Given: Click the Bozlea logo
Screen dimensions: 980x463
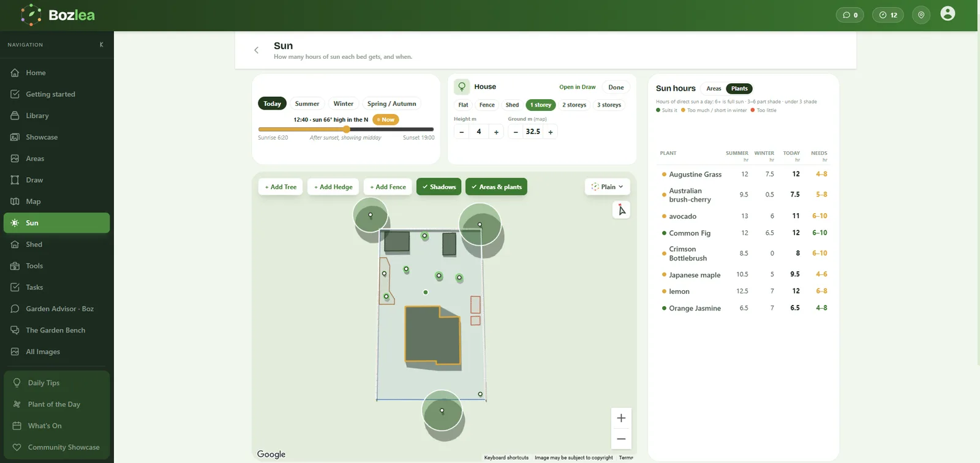Looking at the screenshot, I should (58, 15).
